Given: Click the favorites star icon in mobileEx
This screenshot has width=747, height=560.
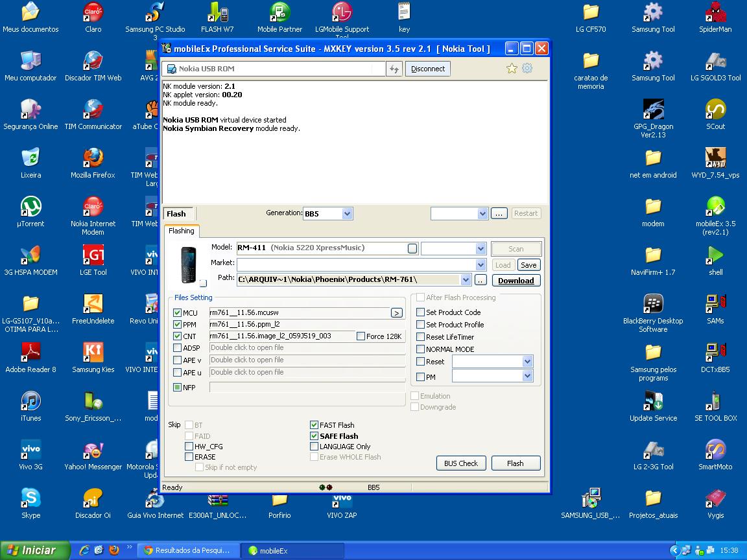Looking at the screenshot, I should point(512,69).
